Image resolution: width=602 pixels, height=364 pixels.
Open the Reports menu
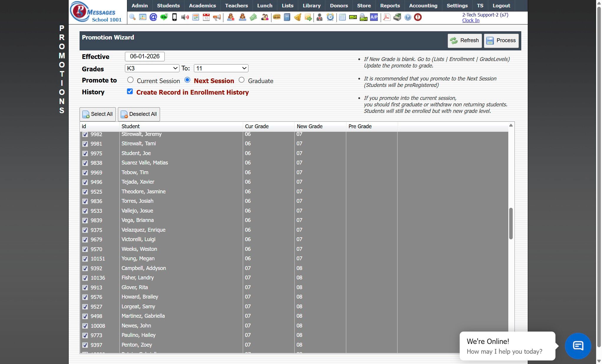pyautogui.click(x=390, y=6)
